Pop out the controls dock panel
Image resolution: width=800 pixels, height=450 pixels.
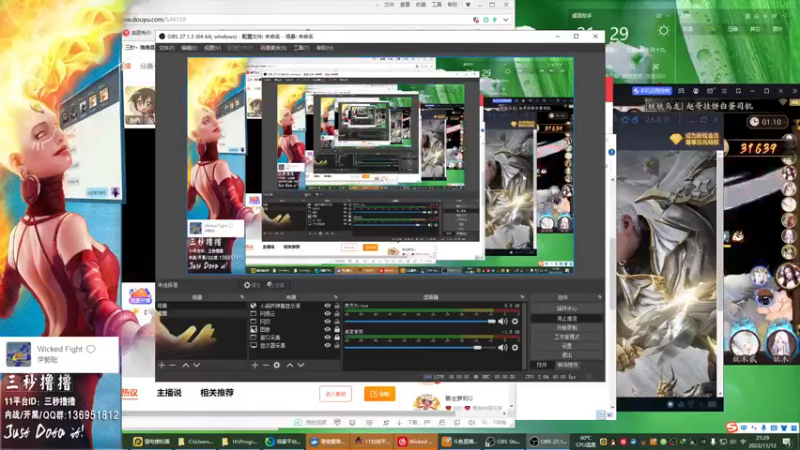pos(599,297)
